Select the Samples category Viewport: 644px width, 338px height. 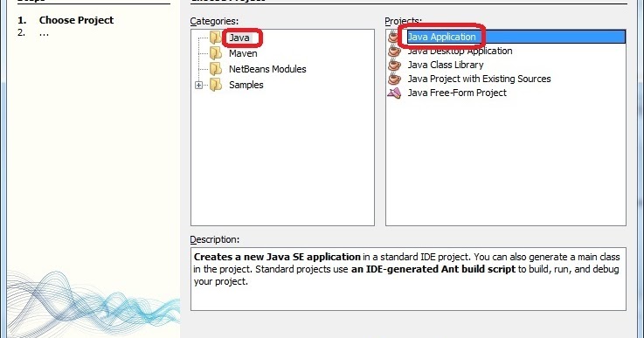[246, 85]
